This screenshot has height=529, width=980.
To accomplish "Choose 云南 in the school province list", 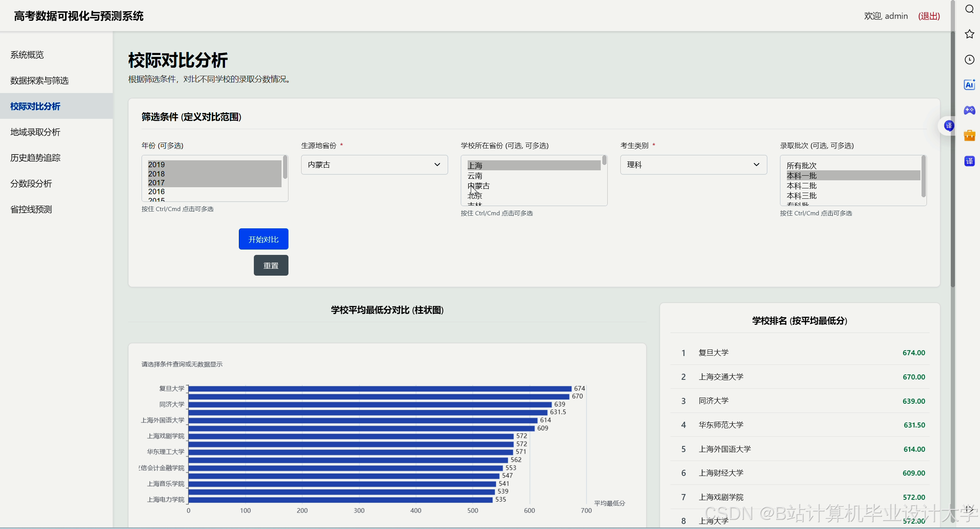I will tap(475, 176).
